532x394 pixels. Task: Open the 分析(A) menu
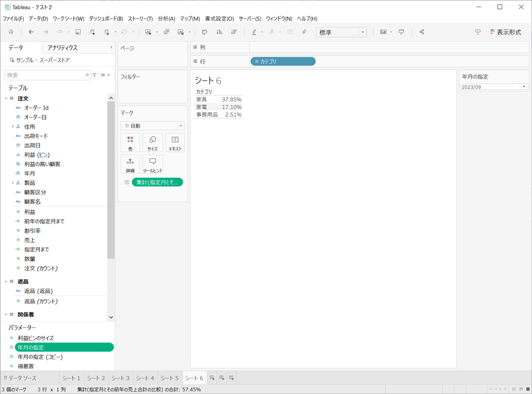click(x=166, y=19)
